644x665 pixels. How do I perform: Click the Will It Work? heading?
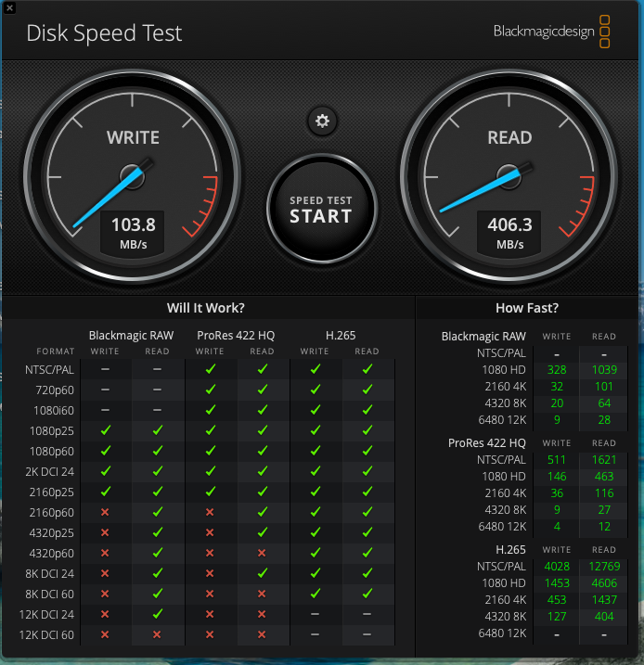206,308
